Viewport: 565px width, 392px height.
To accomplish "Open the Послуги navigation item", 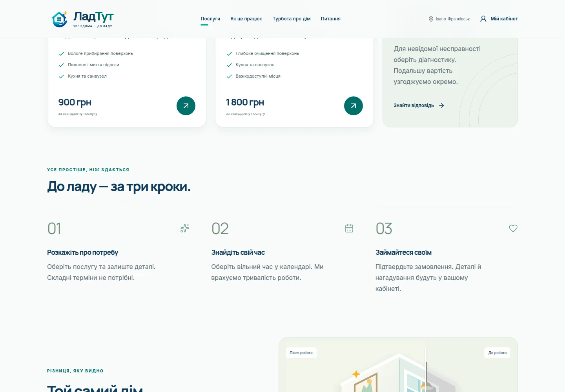I will coord(210,19).
